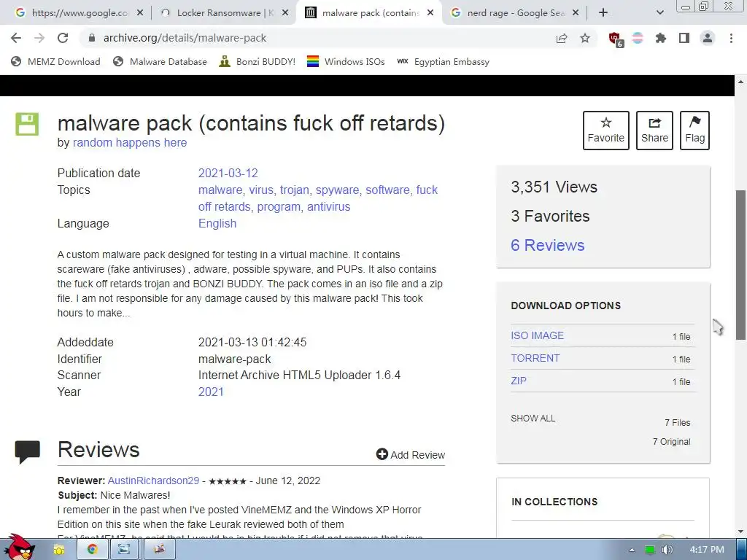Open the Egyptian Embassy bookmark

(443, 61)
